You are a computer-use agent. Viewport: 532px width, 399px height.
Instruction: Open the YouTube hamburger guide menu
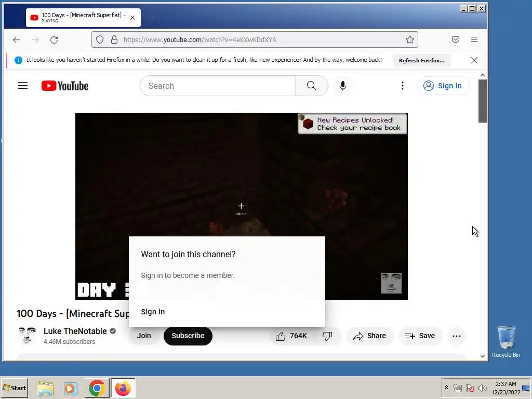point(23,86)
